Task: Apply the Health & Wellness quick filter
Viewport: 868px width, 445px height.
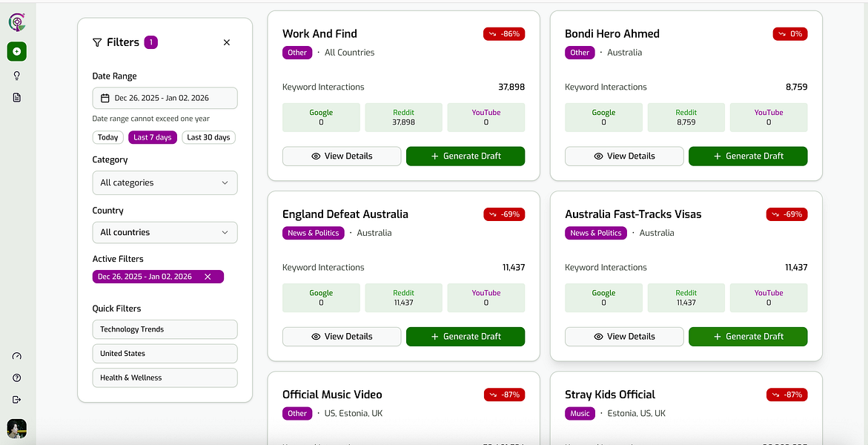Action: point(165,378)
